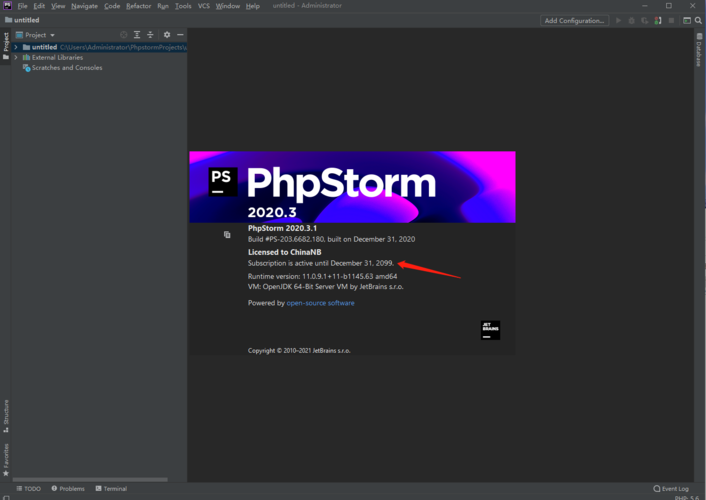Open the TODO tool window
This screenshot has width=706, height=500.
click(x=28, y=489)
